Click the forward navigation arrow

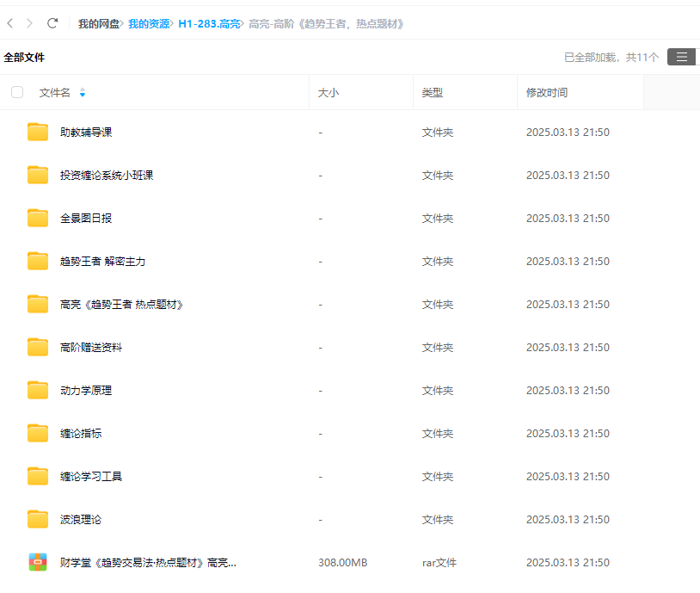coord(29,24)
